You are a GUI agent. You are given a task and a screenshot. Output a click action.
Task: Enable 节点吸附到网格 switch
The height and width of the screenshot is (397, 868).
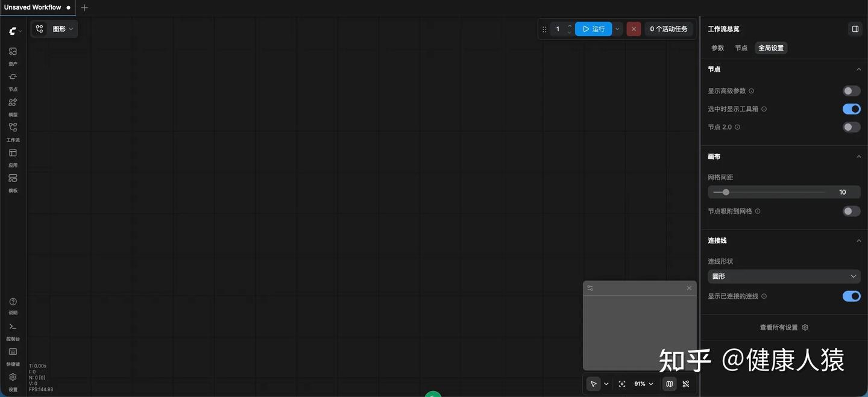pos(851,211)
